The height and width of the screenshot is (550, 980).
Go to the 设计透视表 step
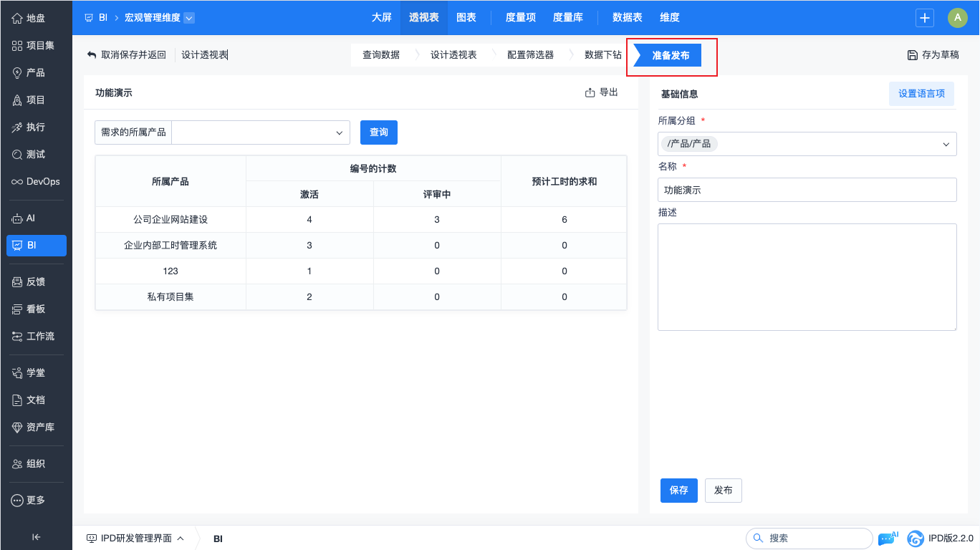pyautogui.click(x=453, y=55)
